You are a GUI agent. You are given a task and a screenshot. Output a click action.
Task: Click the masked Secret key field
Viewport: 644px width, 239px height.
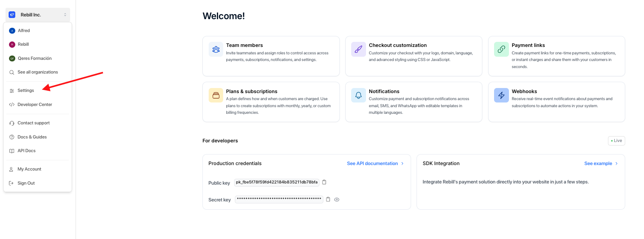click(x=279, y=199)
